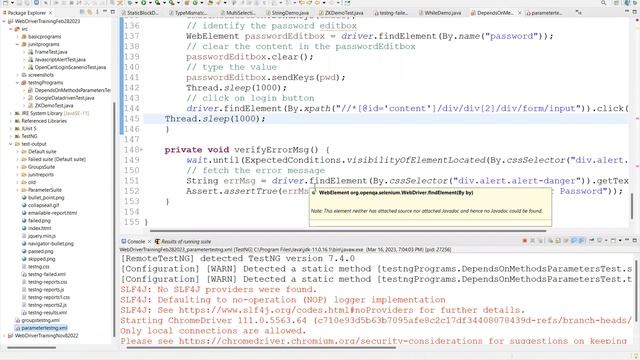Switch to WhileDemo.java editor tab
640x360 pixels.
coord(440,13)
